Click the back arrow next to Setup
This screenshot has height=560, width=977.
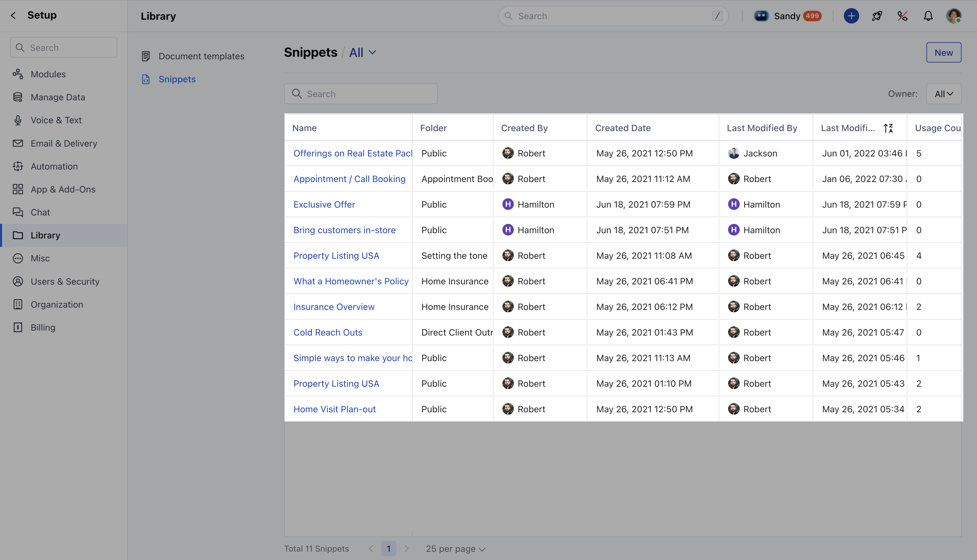coord(13,15)
